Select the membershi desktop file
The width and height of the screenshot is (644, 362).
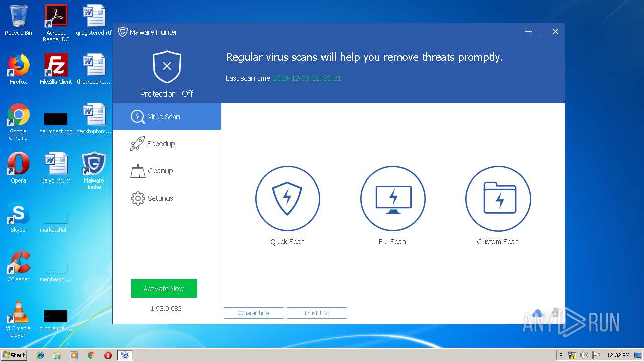pyautogui.click(x=56, y=270)
